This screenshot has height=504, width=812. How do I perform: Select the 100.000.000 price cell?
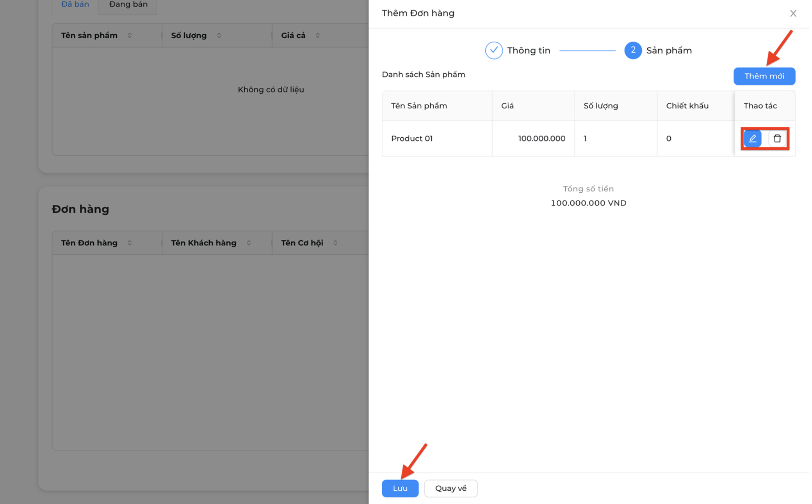click(533, 138)
